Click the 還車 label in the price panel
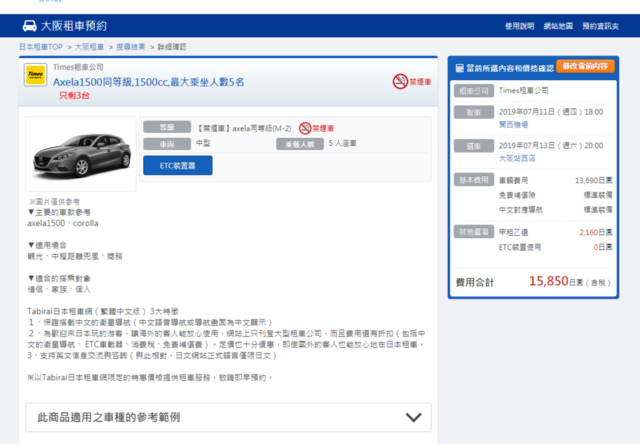The image size is (640, 444). coord(473,146)
